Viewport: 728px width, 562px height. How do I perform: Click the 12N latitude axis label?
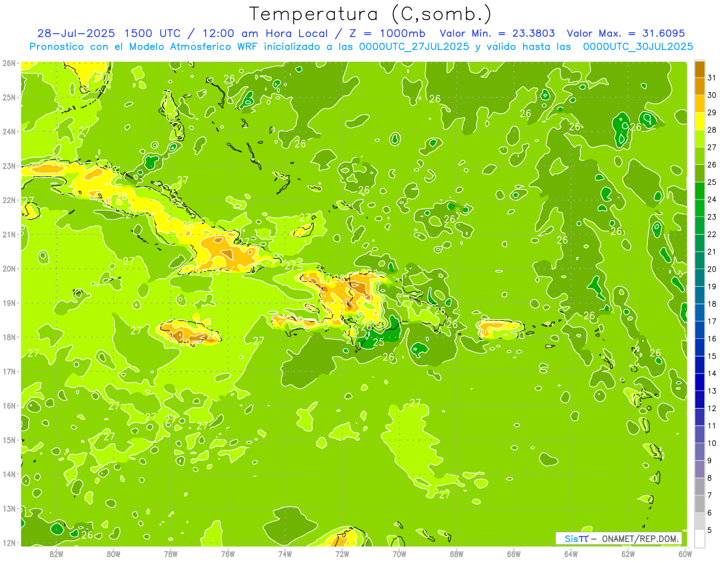click(8, 543)
